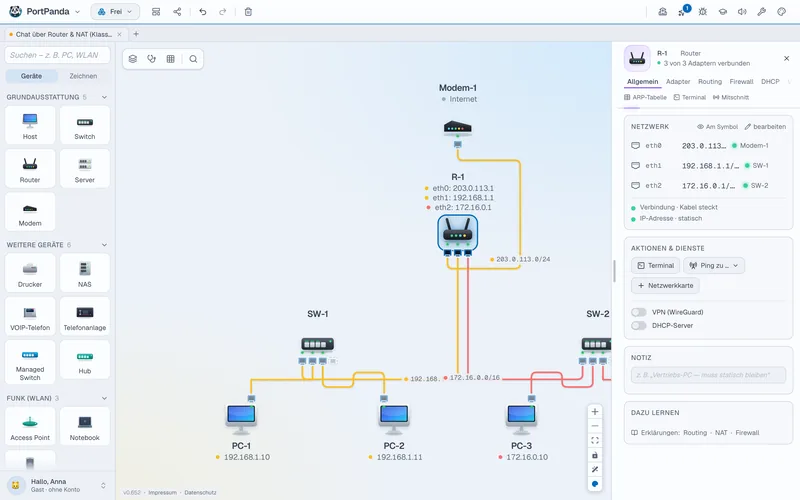Screen dimensions: 800x500
Task: Click the bug report icon
Action: point(703,12)
